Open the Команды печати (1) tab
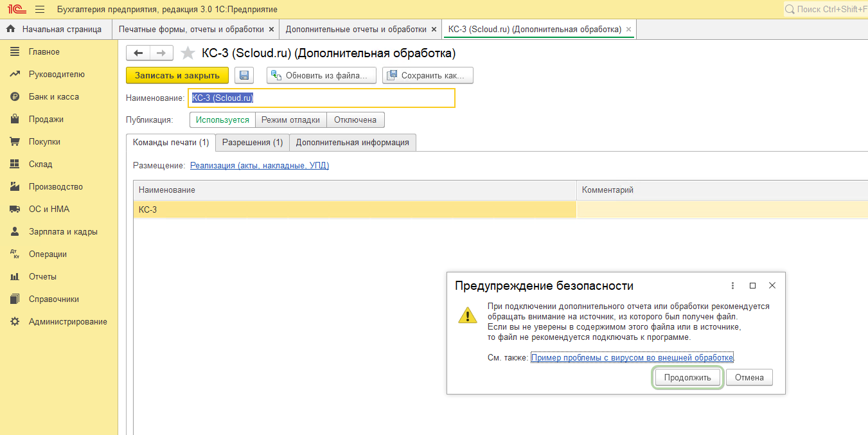The image size is (868, 435). (x=170, y=142)
